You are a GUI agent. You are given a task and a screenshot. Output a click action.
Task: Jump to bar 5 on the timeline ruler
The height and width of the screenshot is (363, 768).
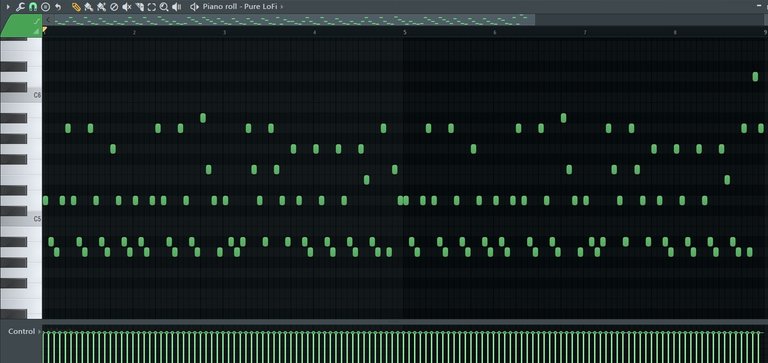click(x=405, y=32)
